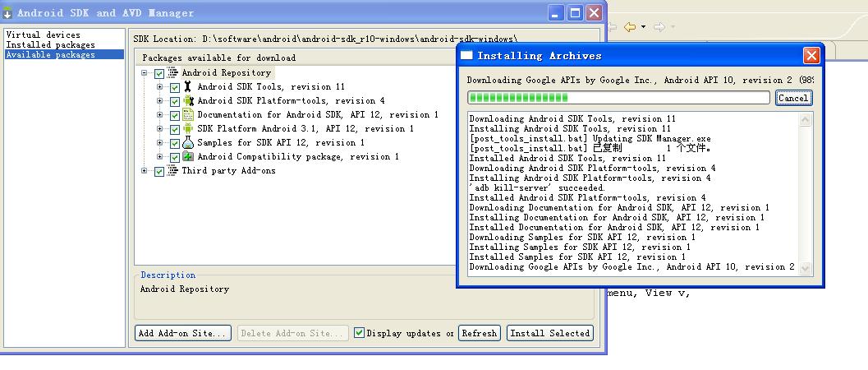
Task: Minimize the Android SDK and AVD Manager window
Action: (x=557, y=12)
